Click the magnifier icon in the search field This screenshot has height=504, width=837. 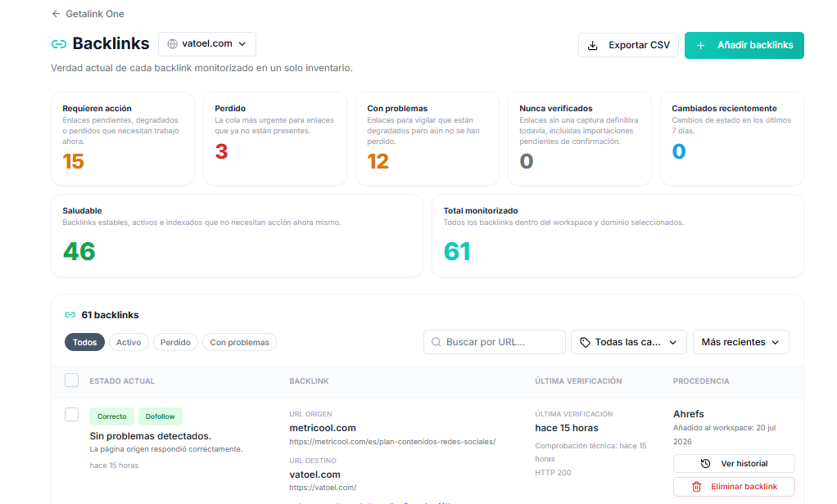pos(437,342)
